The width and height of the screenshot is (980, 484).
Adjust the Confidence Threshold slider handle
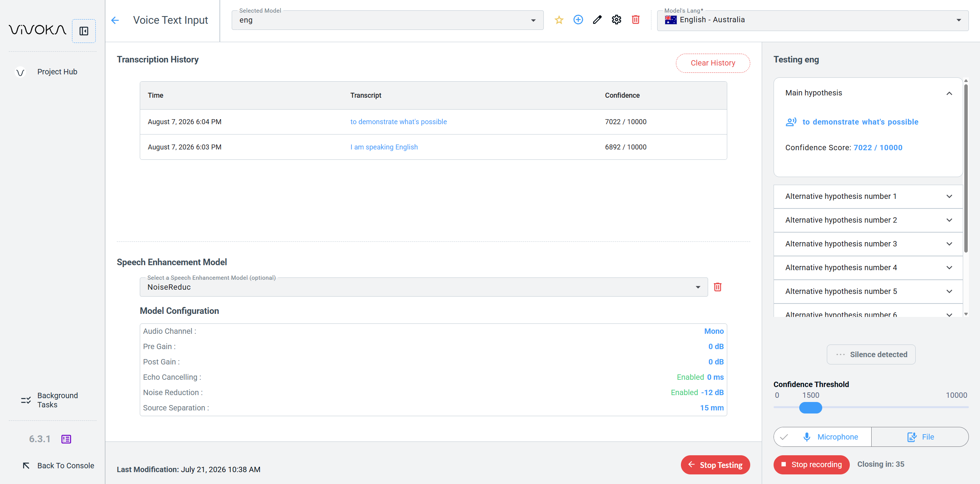(x=810, y=408)
